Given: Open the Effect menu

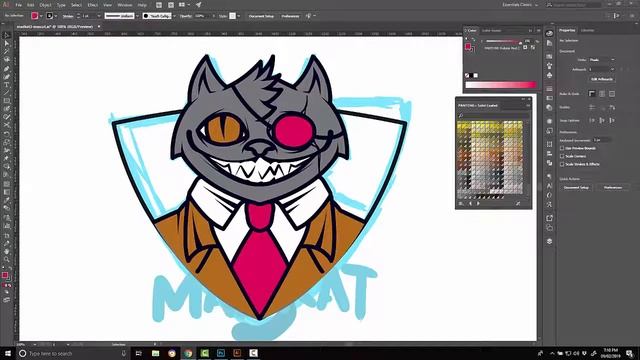Looking at the screenshot, I should click(x=92, y=5).
